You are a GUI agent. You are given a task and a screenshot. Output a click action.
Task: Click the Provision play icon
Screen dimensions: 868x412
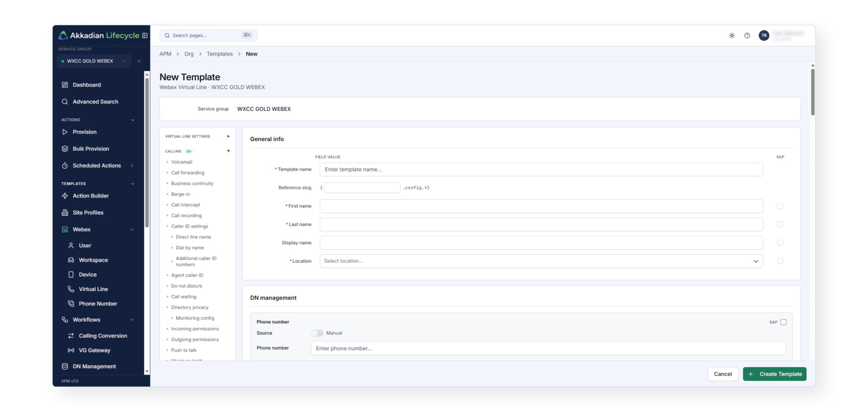click(65, 132)
